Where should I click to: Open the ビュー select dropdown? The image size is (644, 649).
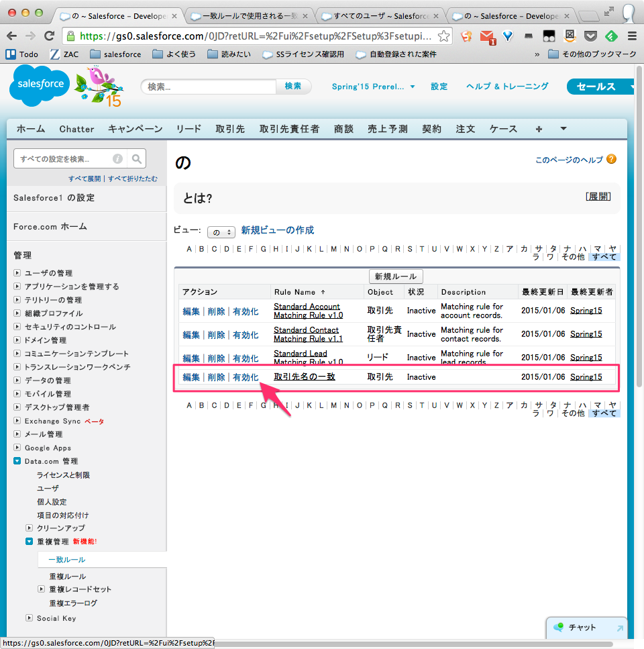[x=221, y=232]
